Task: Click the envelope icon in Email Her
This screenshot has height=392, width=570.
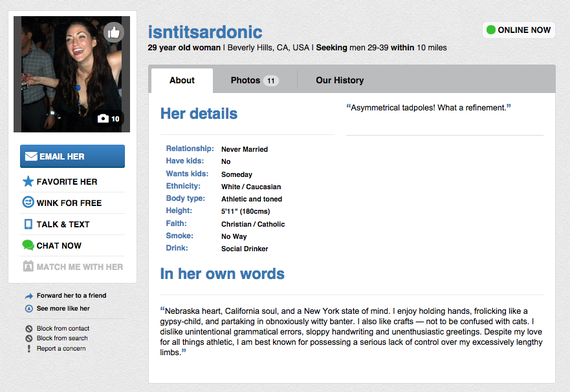Action: click(31, 156)
